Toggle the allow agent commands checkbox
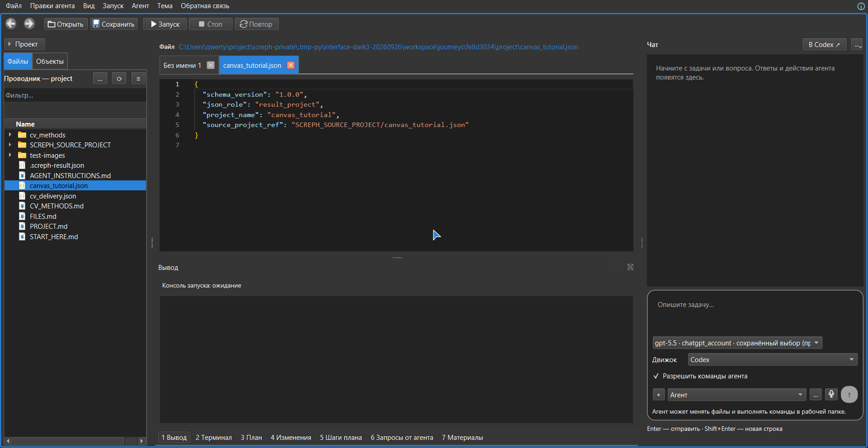The width and height of the screenshot is (868, 448). pos(656,376)
